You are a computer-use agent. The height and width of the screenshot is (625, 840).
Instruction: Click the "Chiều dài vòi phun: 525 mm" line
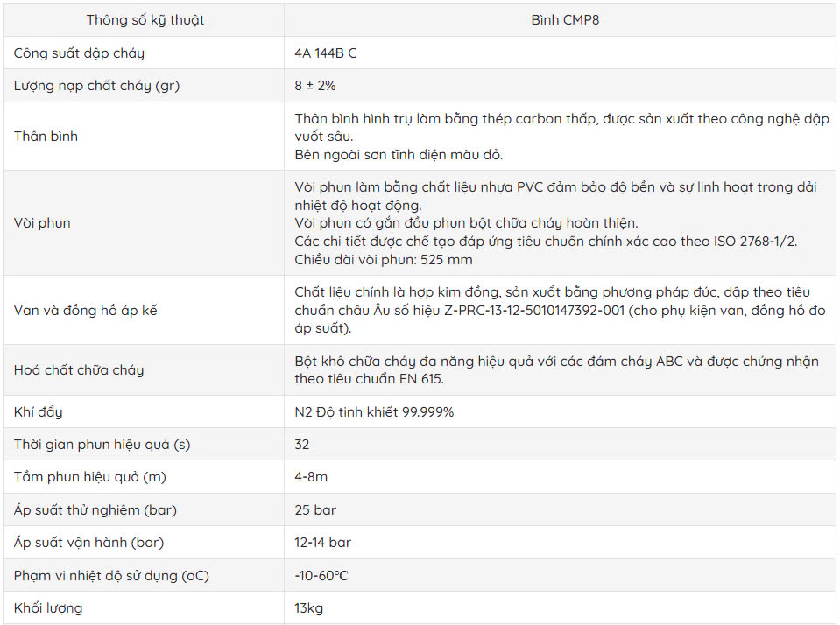pos(385,260)
